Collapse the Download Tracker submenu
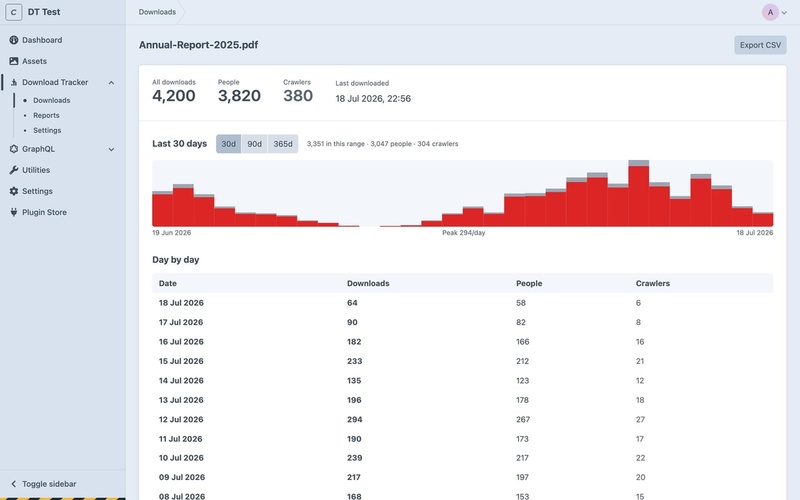Viewport: 800px width, 500px height. click(111, 83)
